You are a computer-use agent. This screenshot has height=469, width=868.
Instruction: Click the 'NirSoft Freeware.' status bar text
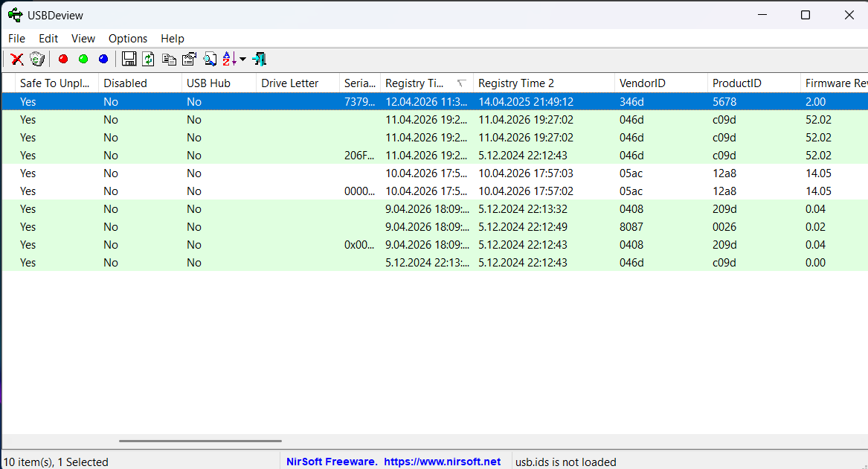tap(332, 462)
